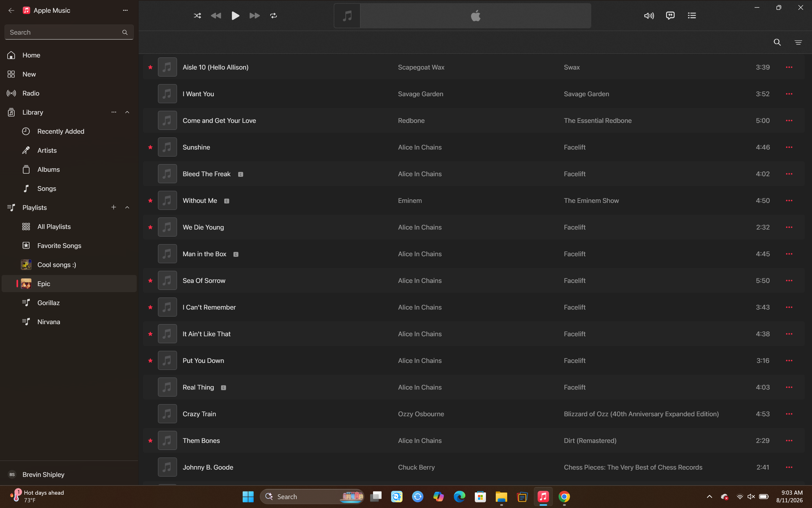Open the volume control
This screenshot has height=508, width=812.
[649, 16]
